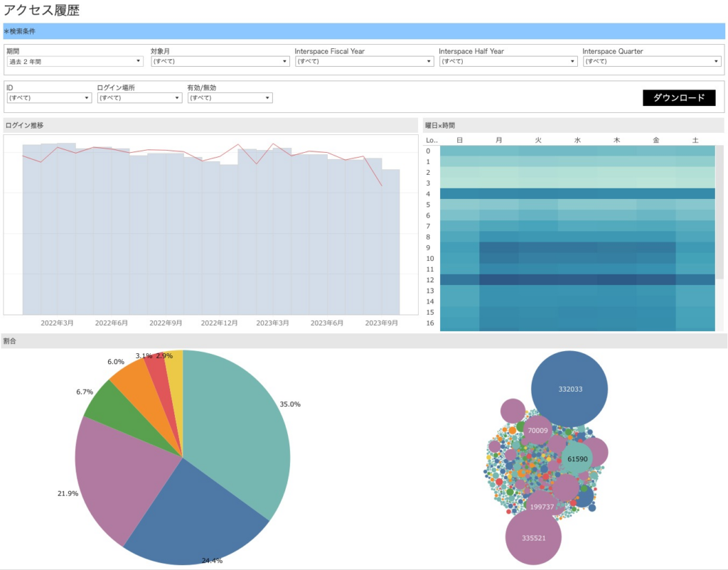The height and width of the screenshot is (570, 728).
Task: Select the bubble labeled 61590
Action: [577, 459]
